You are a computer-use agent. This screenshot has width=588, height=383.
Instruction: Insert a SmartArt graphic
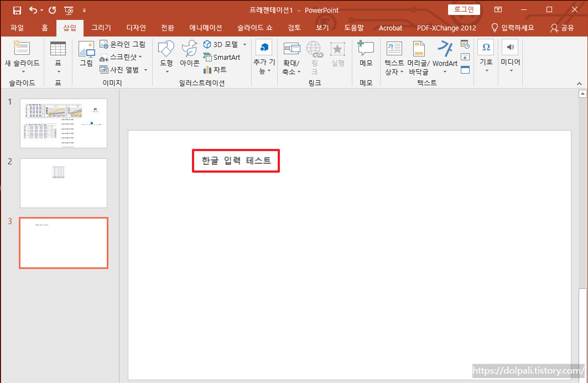tap(222, 57)
